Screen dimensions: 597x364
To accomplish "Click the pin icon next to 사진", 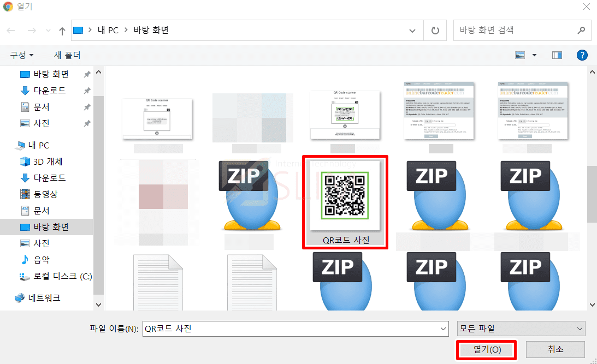I will (x=87, y=123).
